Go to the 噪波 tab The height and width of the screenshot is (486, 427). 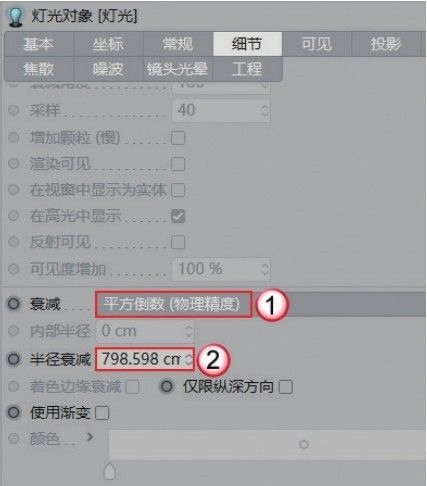click(108, 69)
